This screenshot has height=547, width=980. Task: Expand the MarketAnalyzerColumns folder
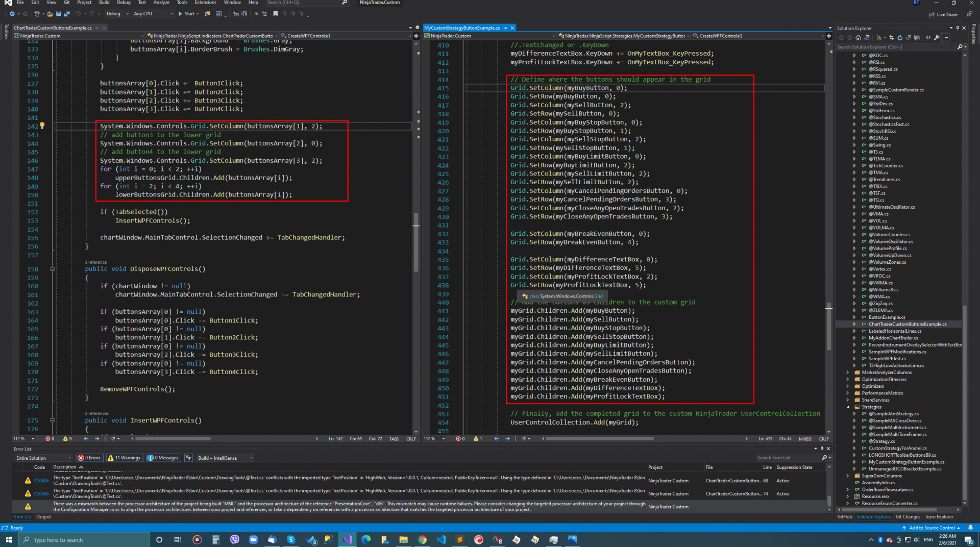click(x=848, y=372)
